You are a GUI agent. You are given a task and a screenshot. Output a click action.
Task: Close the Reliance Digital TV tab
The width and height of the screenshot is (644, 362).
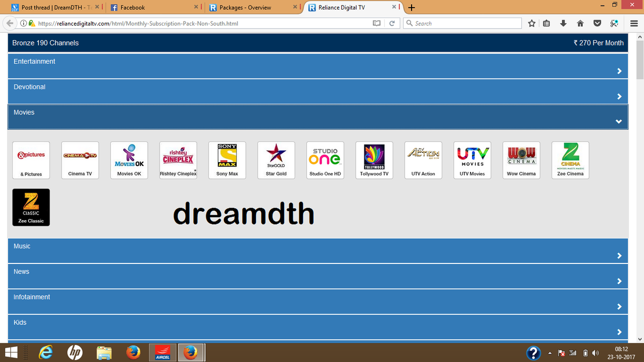point(394,8)
